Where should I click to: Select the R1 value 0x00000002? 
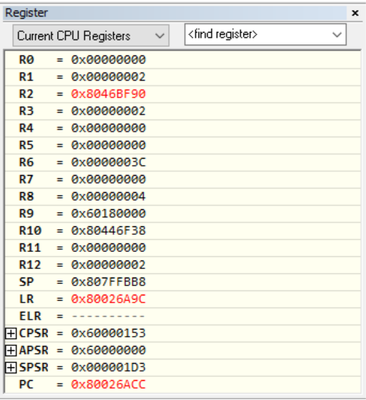coord(108,77)
